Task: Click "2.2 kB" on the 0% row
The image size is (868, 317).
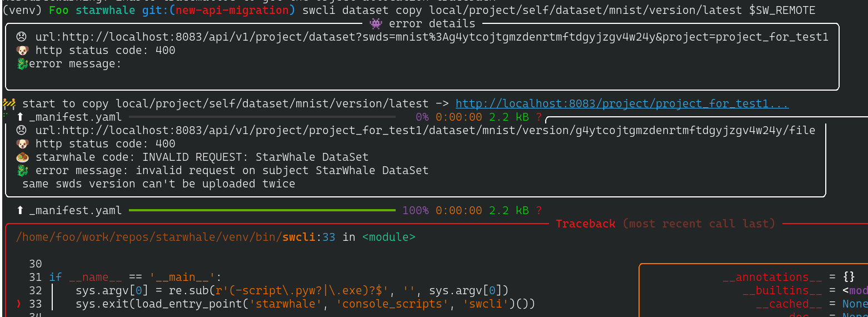Action: tap(508, 117)
